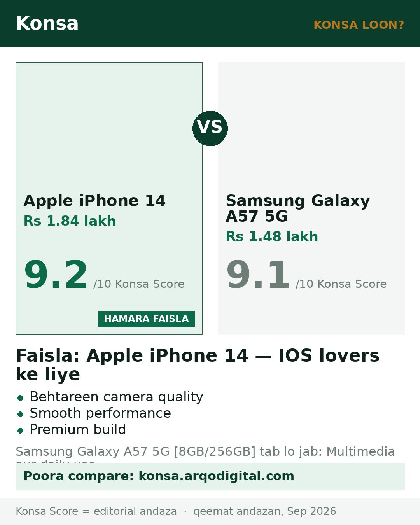Click the Behtareen camera quality bullet icon

click(21, 398)
